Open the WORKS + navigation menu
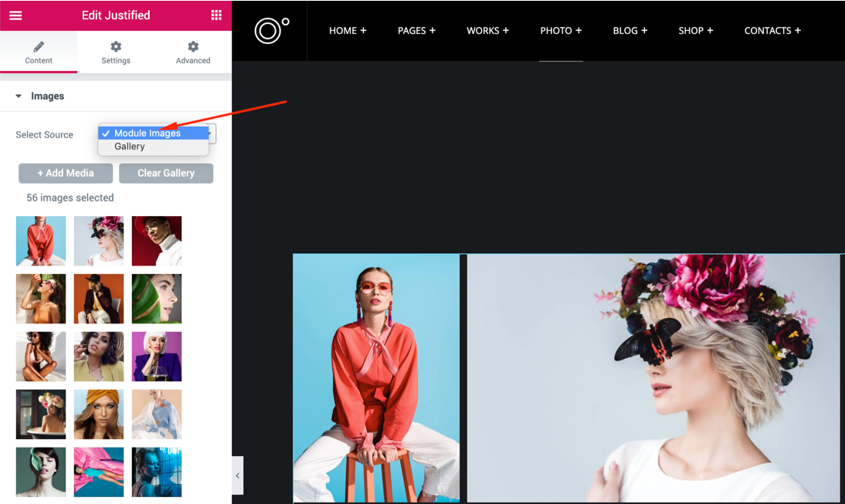This screenshot has height=504, width=845. pos(487,31)
